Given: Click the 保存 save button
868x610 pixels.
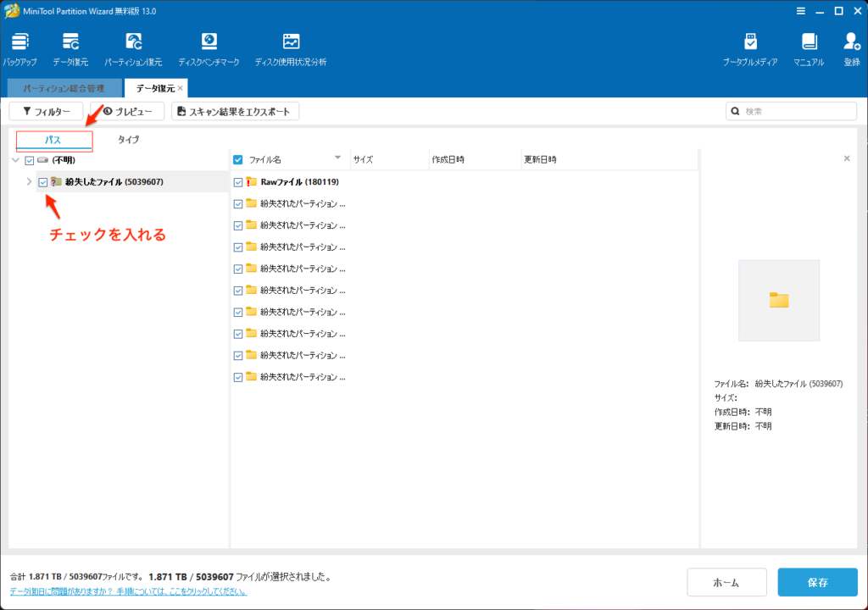Looking at the screenshot, I should click(817, 582).
